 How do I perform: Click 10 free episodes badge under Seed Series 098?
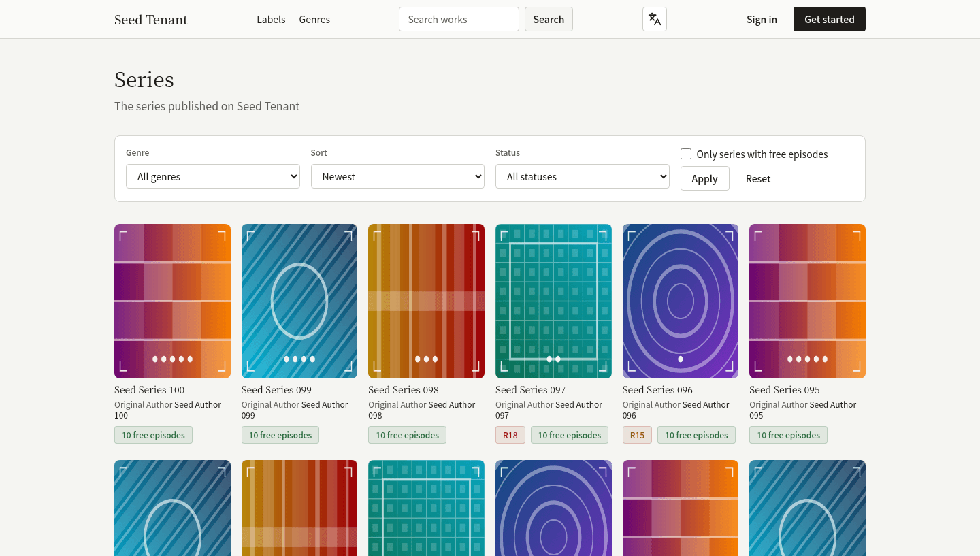(407, 435)
